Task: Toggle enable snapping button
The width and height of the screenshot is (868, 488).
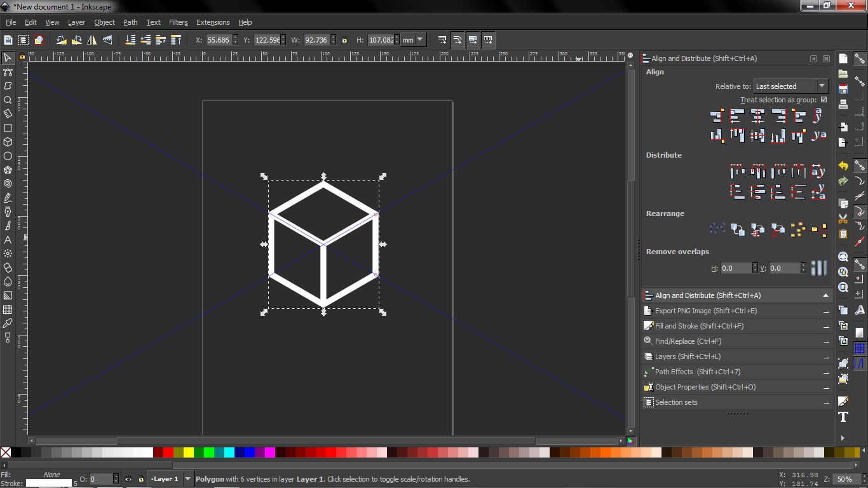Action: tap(859, 59)
